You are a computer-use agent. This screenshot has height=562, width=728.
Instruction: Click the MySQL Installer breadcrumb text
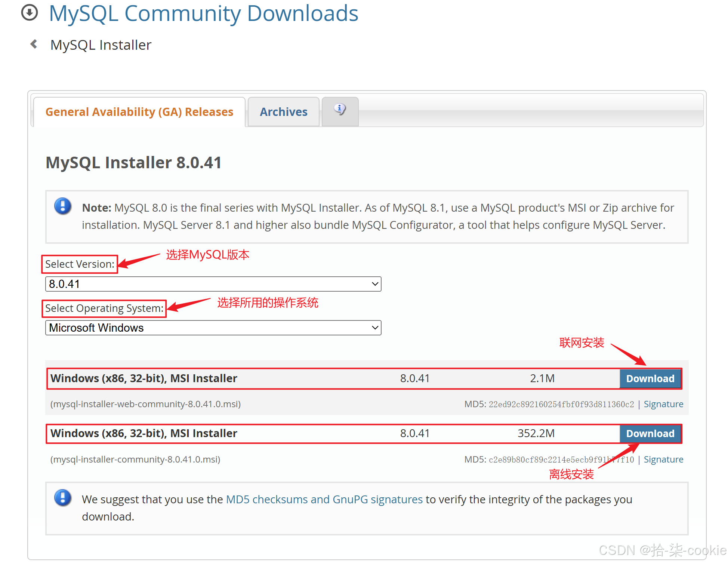(101, 45)
